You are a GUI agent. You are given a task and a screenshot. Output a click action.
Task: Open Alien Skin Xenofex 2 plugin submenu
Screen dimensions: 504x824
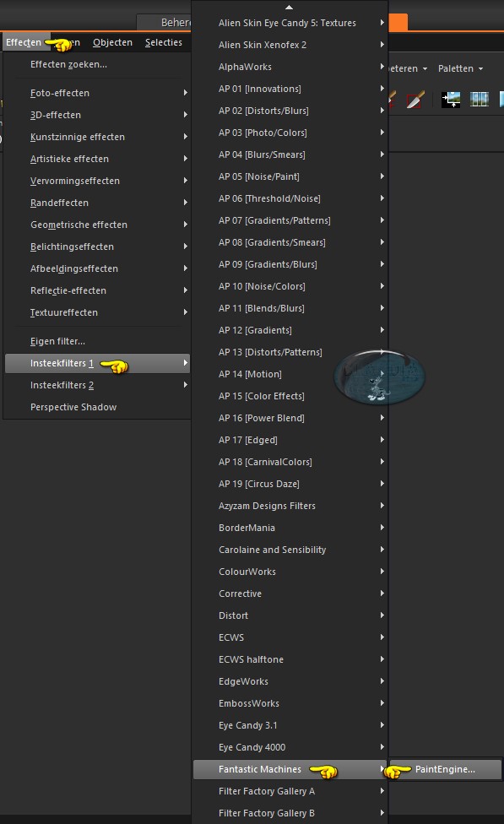pos(290,45)
